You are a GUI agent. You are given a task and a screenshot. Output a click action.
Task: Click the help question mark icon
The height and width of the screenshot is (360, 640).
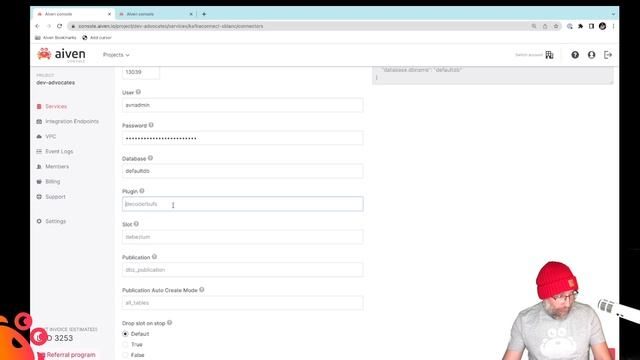[575, 55]
